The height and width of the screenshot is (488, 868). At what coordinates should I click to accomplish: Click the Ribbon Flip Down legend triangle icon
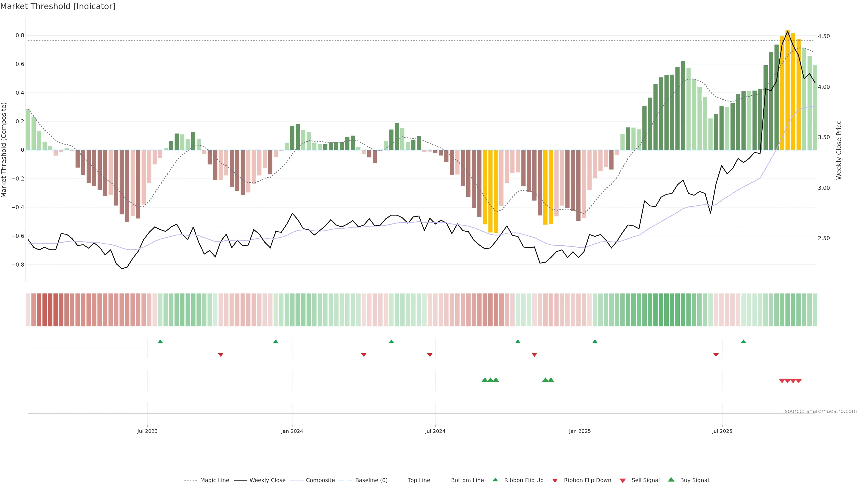[x=555, y=480]
